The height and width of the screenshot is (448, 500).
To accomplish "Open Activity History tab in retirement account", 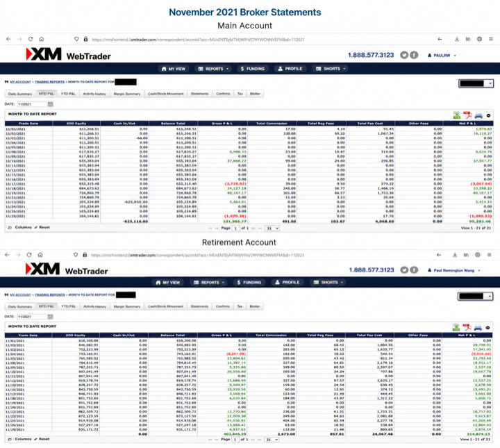I will tap(94, 306).
